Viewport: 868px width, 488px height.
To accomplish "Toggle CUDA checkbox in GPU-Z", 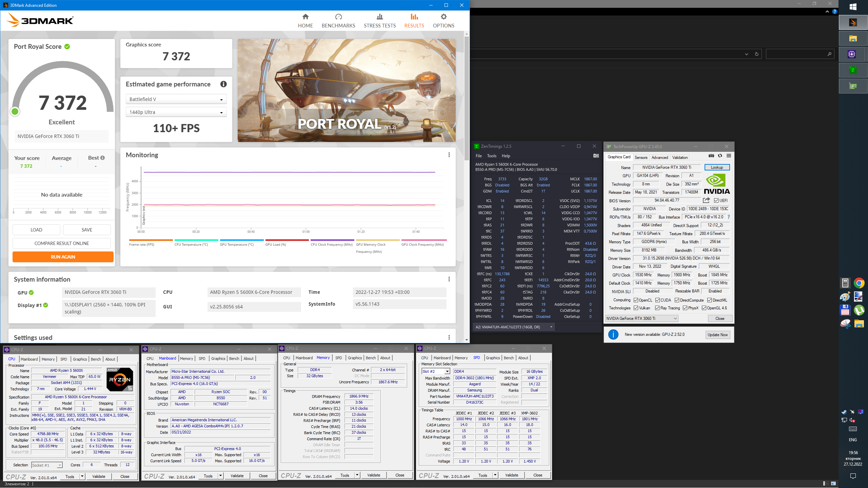I will [657, 300].
